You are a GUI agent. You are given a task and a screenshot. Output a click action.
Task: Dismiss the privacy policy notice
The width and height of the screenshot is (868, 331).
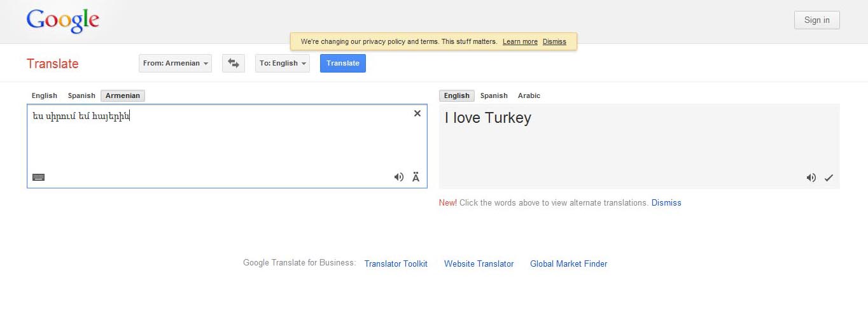click(554, 42)
